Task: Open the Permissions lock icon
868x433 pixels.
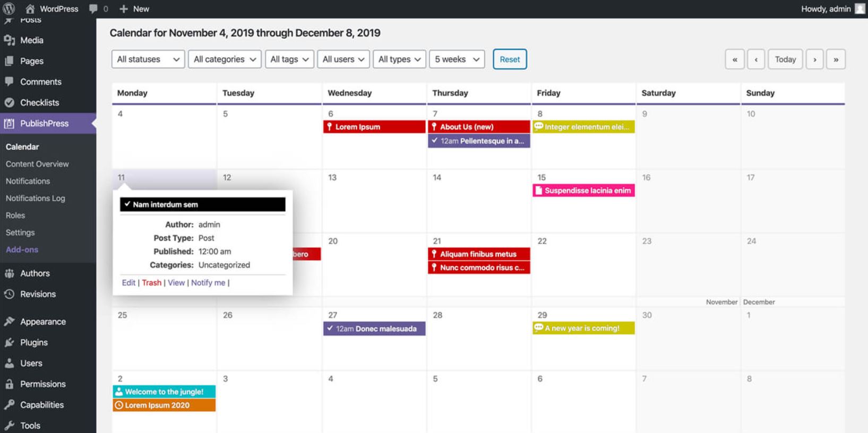Action: click(9, 384)
